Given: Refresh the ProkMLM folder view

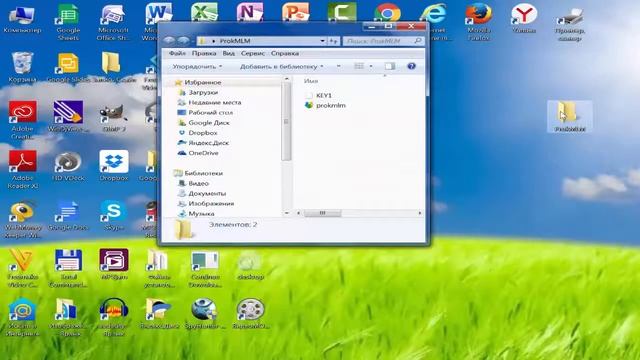Looking at the screenshot, I should point(333,41).
